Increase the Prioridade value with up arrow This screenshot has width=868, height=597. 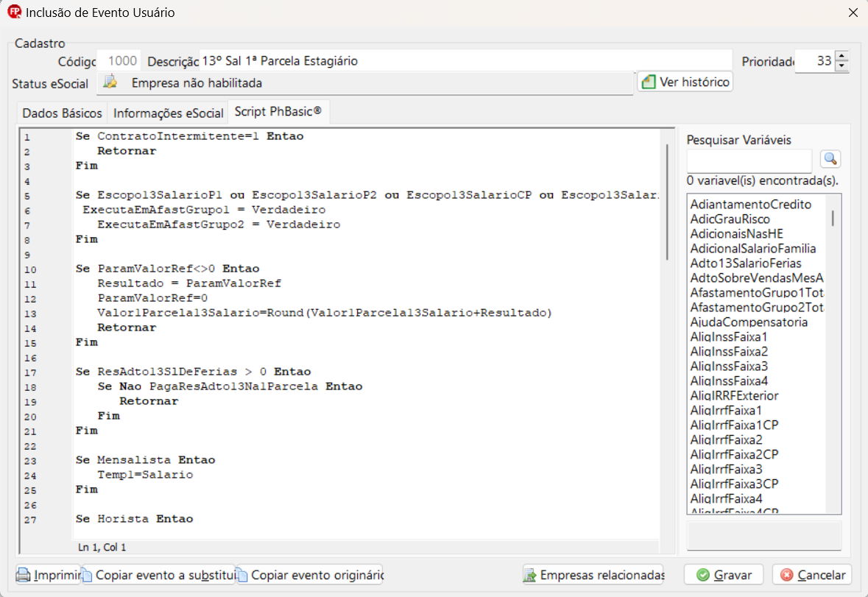842,56
